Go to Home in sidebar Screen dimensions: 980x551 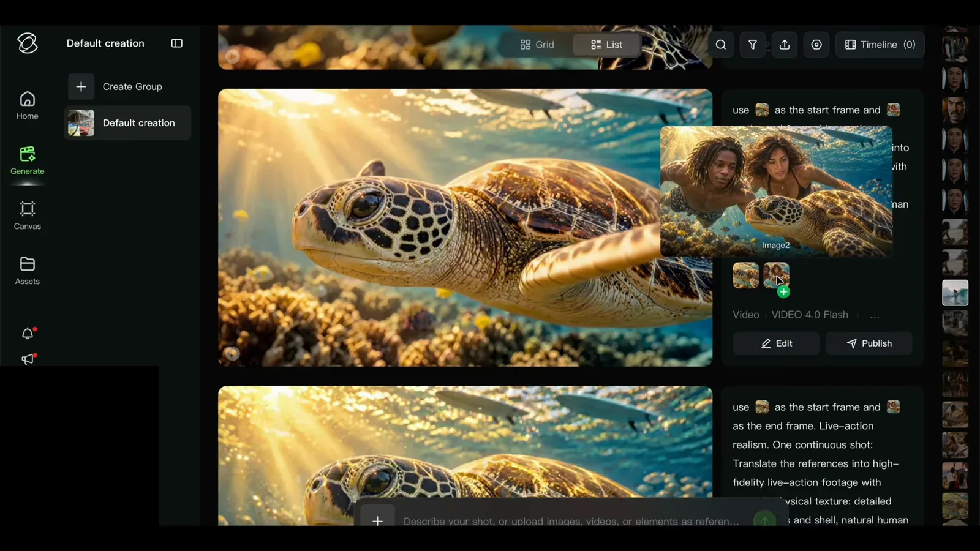[x=28, y=105]
